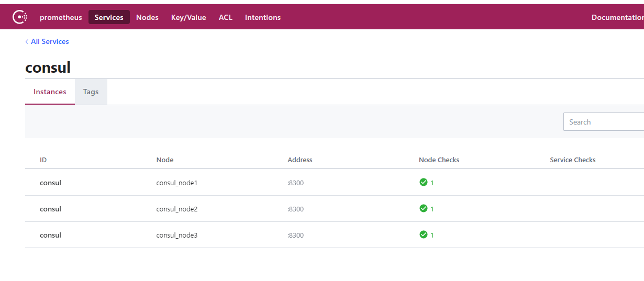The width and height of the screenshot is (644, 281).
Task: Click the Node Checks column header
Action: pyautogui.click(x=439, y=160)
